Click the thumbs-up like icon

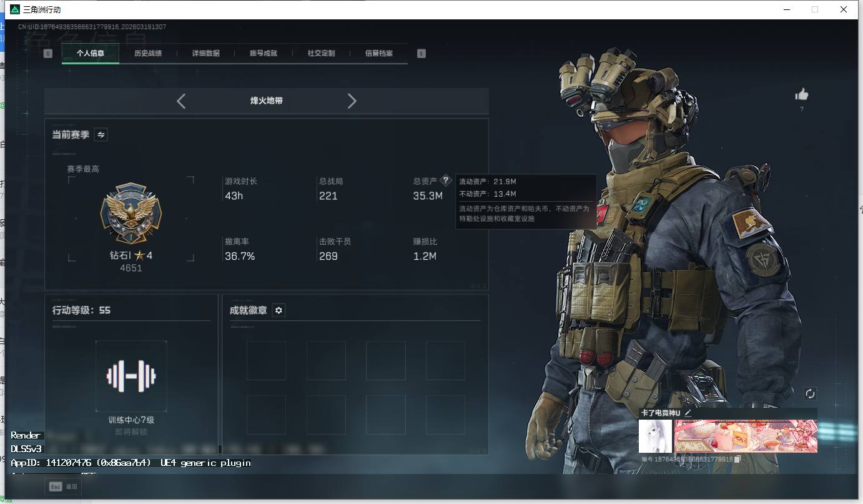801,94
